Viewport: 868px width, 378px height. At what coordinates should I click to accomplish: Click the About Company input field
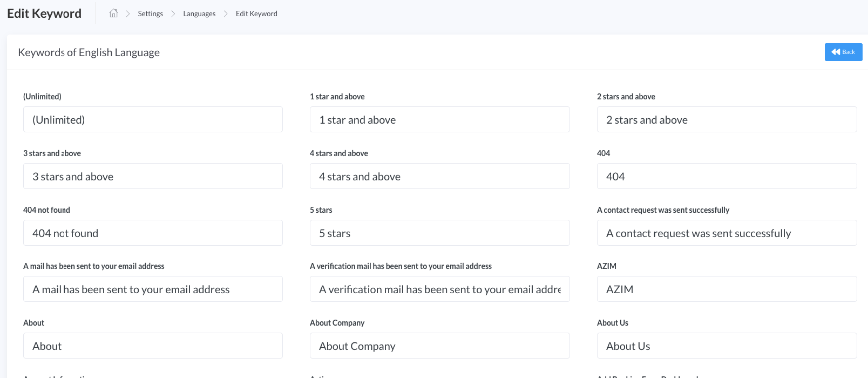[439, 346]
